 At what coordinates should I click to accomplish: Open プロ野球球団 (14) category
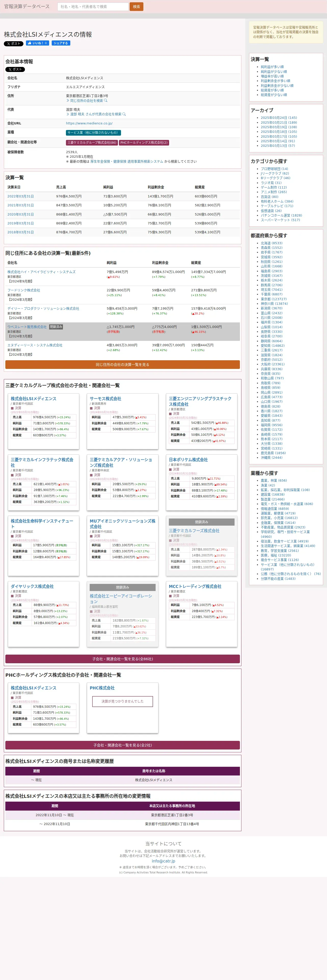[275, 169]
